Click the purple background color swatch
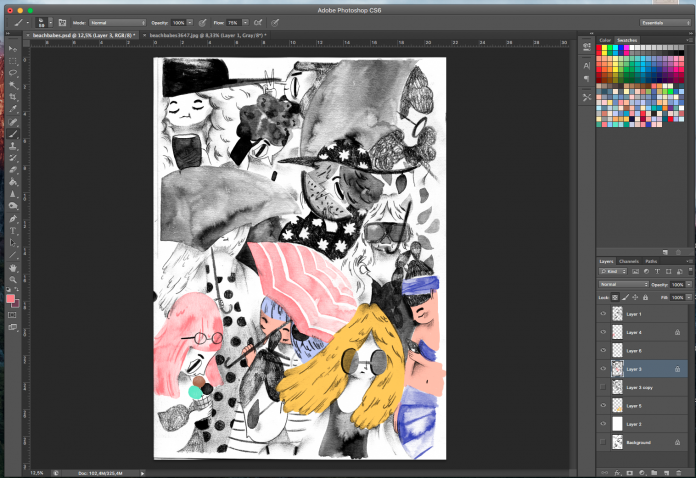 [x=17, y=304]
